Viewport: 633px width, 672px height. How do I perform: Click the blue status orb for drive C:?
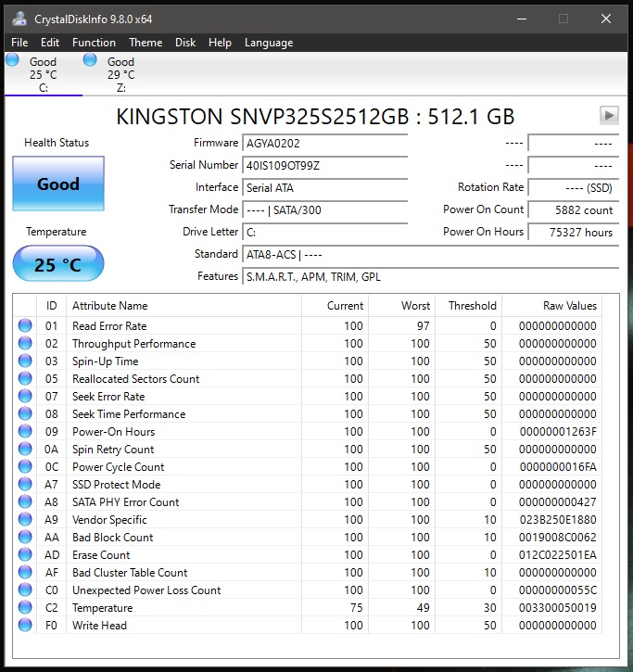12,59
